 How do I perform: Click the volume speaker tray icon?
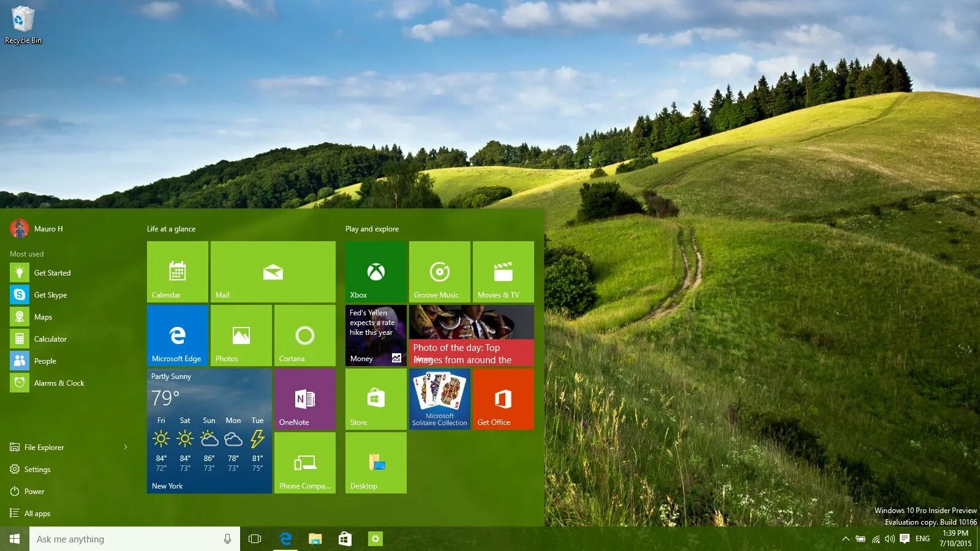(x=890, y=539)
